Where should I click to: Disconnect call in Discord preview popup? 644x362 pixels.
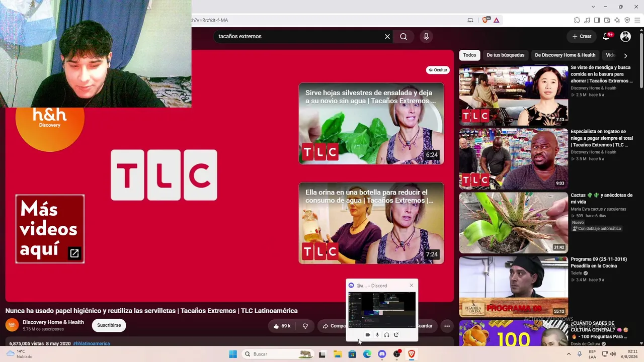coord(396,335)
